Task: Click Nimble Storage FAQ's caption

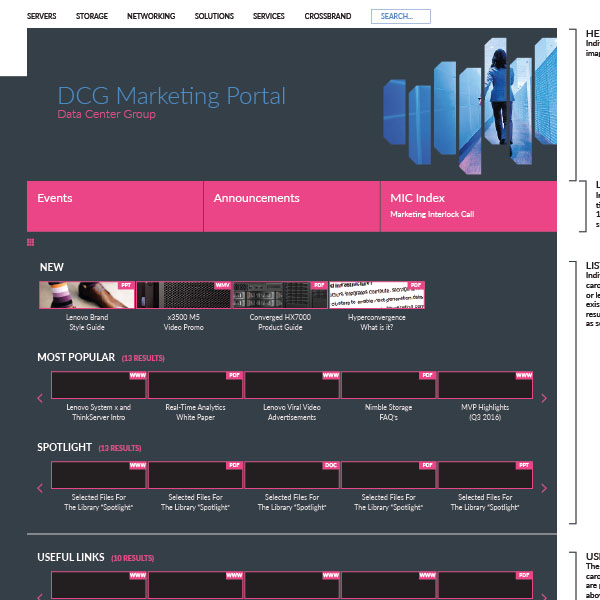Action: coord(389,412)
